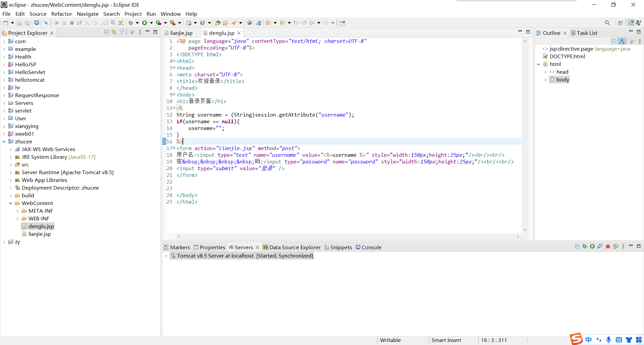Click the editor vertical scrollbar track
Image resolution: width=644 pixels, height=345 pixels.
525,135
